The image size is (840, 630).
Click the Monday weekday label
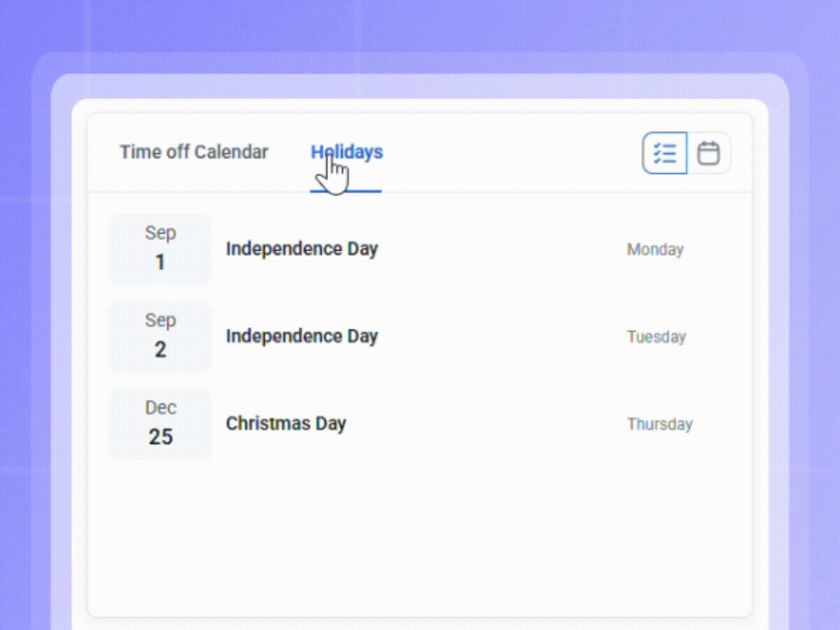pyautogui.click(x=655, y=250)
